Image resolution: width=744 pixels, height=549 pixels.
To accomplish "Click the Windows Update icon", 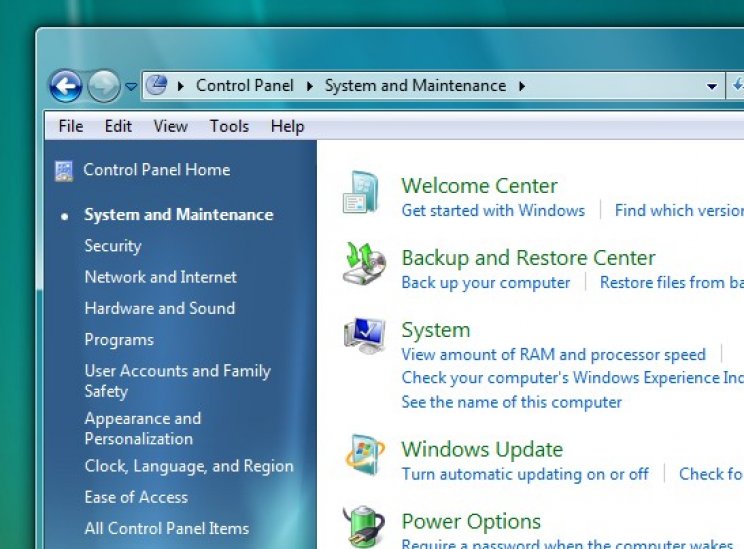I will 364,455.
